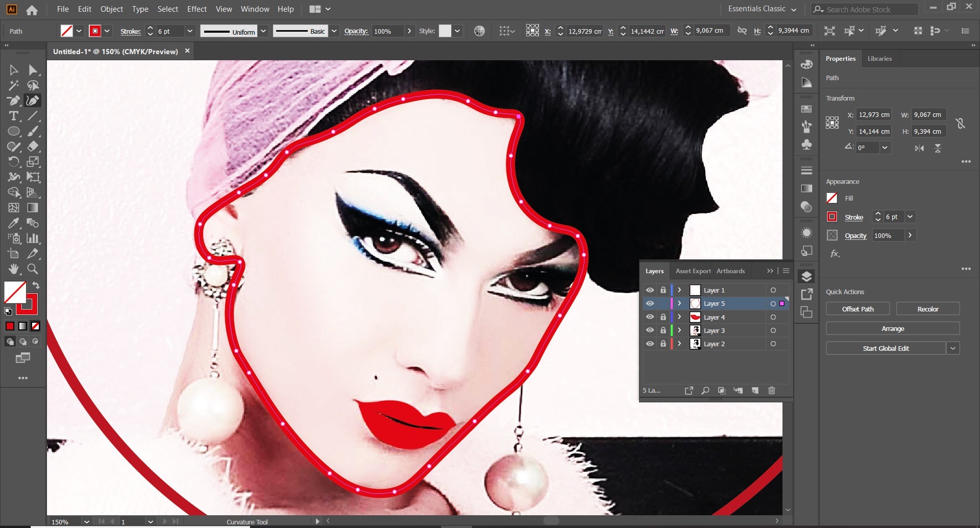The height and width of the screenshot is (528, 980).
Task: Open the File menu
Action: [63, 9]
